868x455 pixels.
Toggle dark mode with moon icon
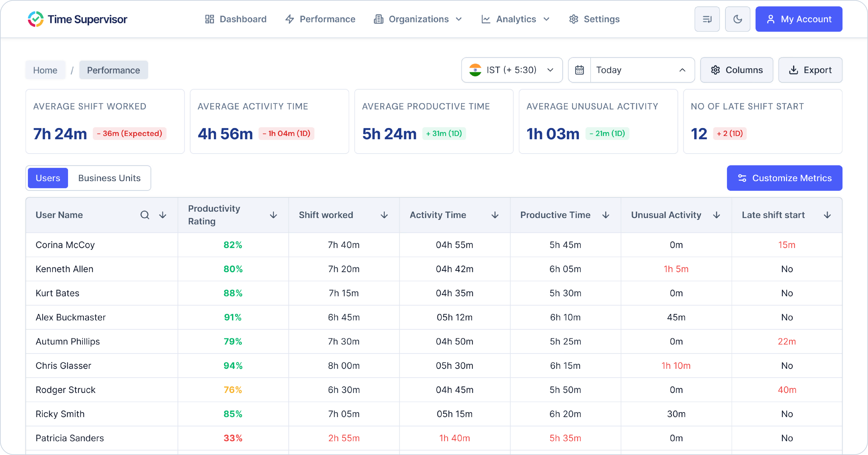coord(737,19)
